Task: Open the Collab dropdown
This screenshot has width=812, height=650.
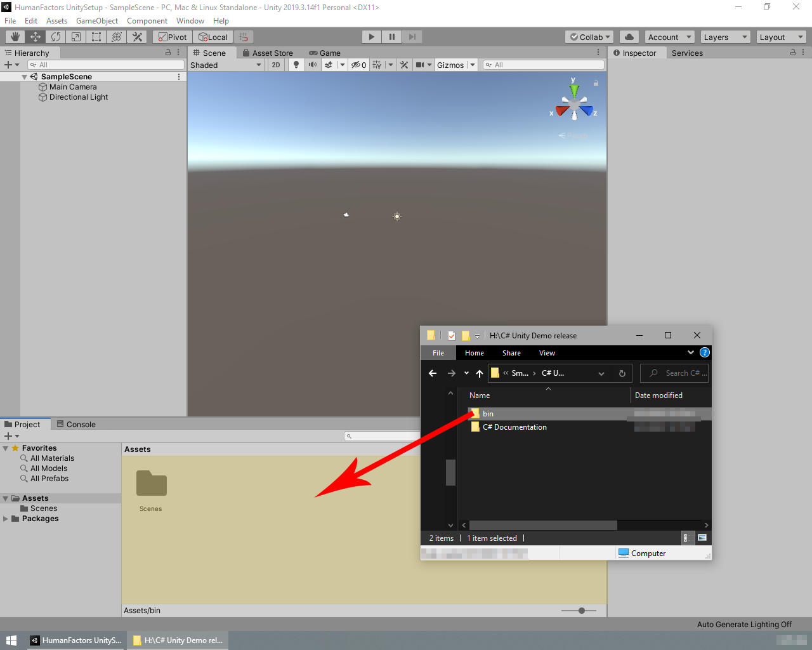Action: pyautogui.click(x=589, y=37)
